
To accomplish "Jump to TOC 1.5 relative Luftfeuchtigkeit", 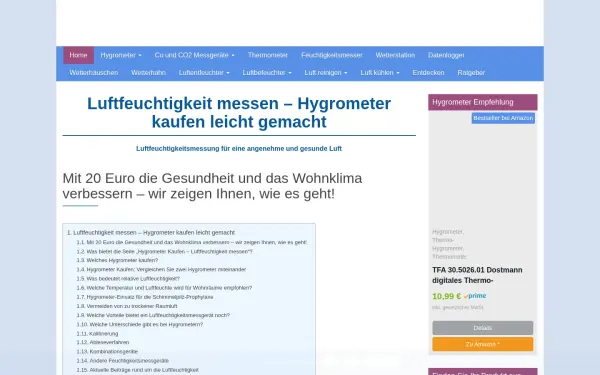I will [128, 279].
